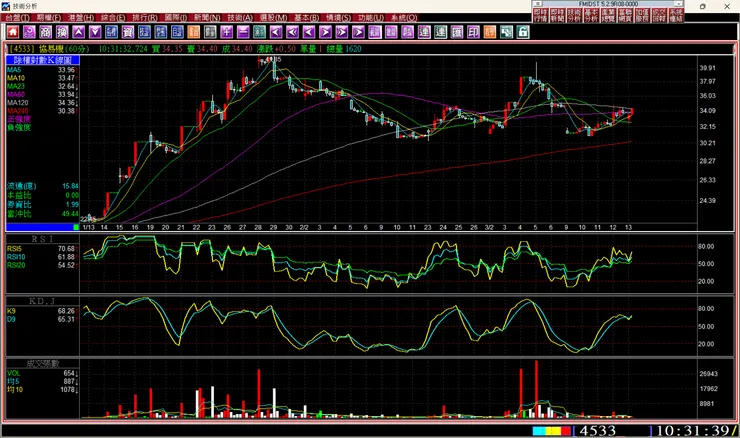Toggle the MA240 moving average line label
The image size is (740, 438).
[15, 111]
